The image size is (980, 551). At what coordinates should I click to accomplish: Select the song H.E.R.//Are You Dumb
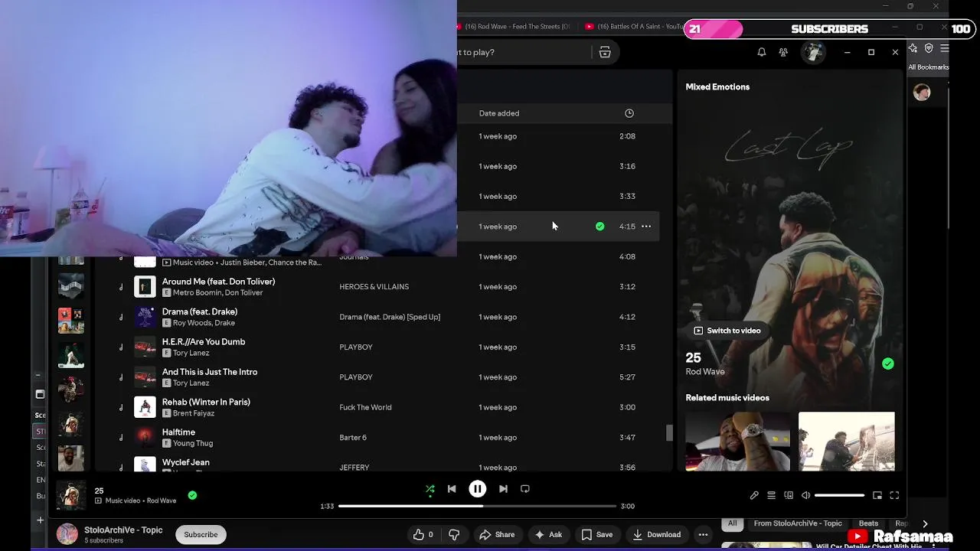point(204,342)
